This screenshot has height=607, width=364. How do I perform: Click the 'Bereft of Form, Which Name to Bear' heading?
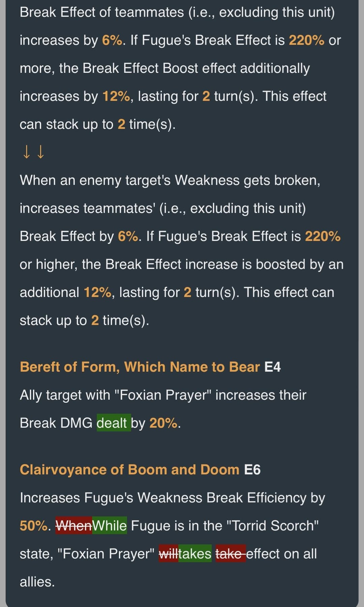pos(140,367)
